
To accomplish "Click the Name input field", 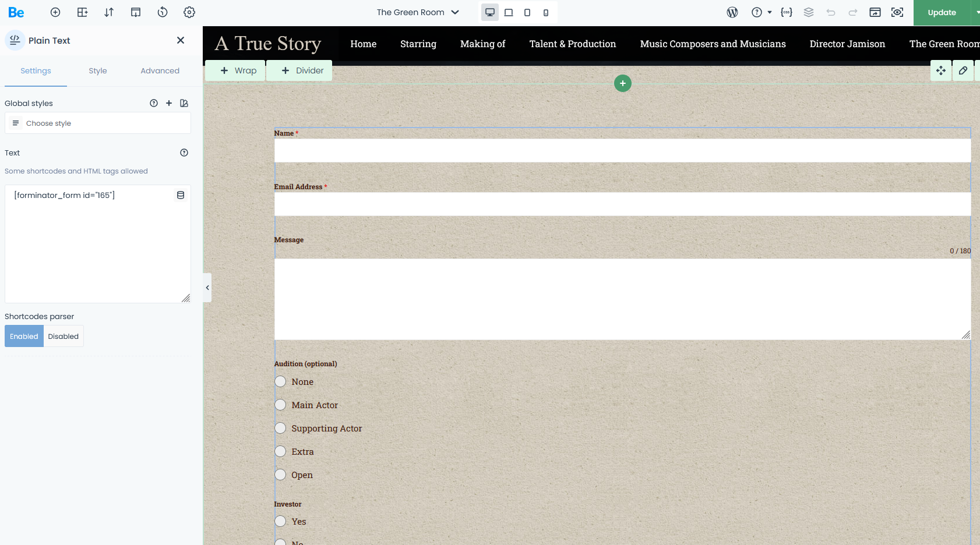I will click(x=622, y=151).
